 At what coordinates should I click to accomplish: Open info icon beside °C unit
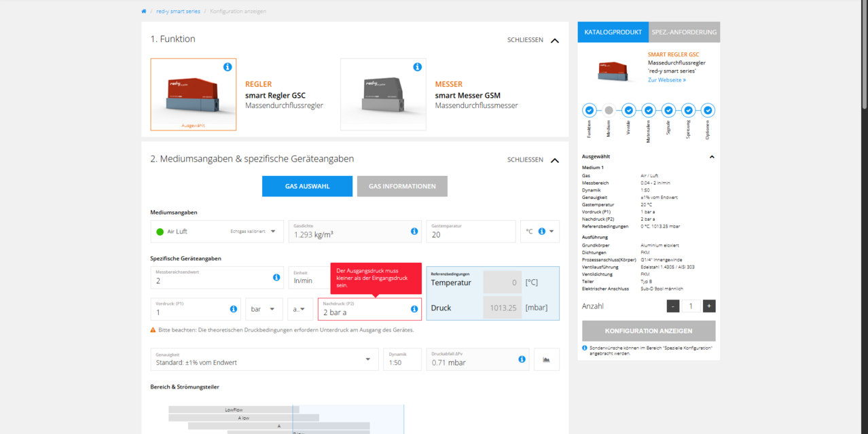click(x=541, y=232)
